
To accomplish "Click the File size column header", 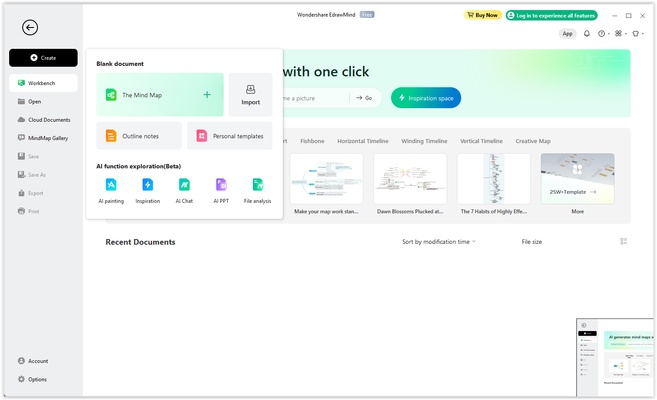I will (531, 242).
